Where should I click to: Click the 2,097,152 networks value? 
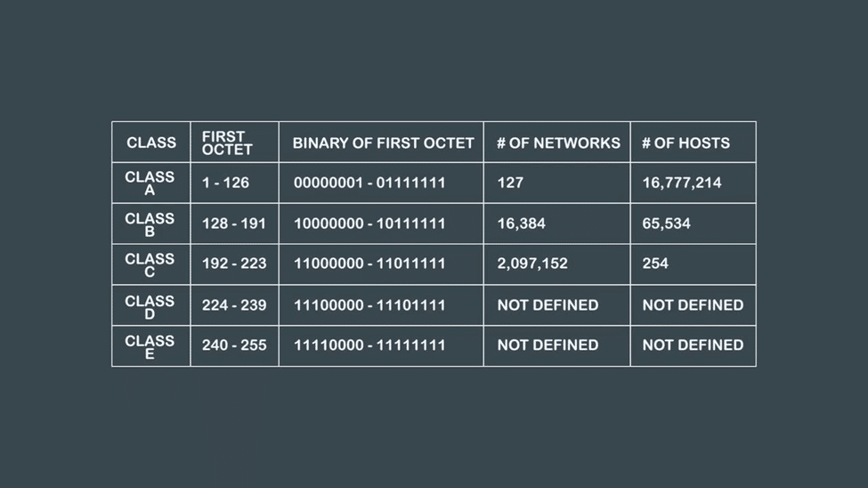coord(532,264)
